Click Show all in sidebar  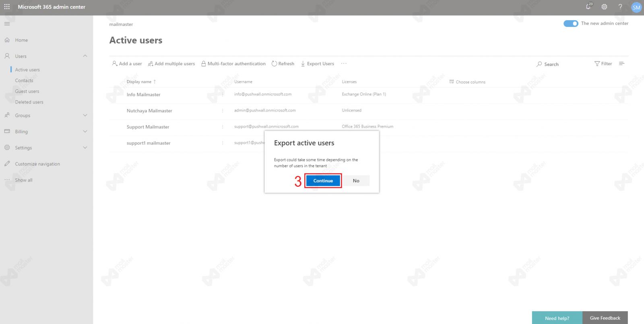(x=24, y=180)
